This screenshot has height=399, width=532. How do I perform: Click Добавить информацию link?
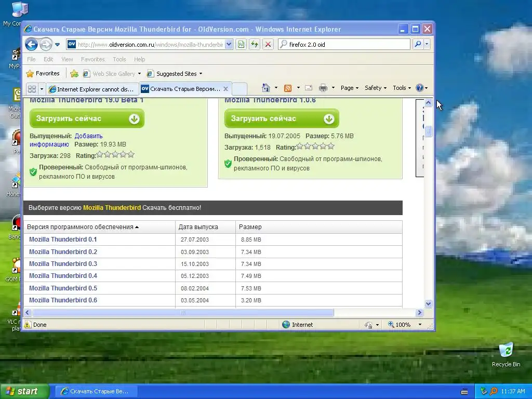tap(66, 140)
